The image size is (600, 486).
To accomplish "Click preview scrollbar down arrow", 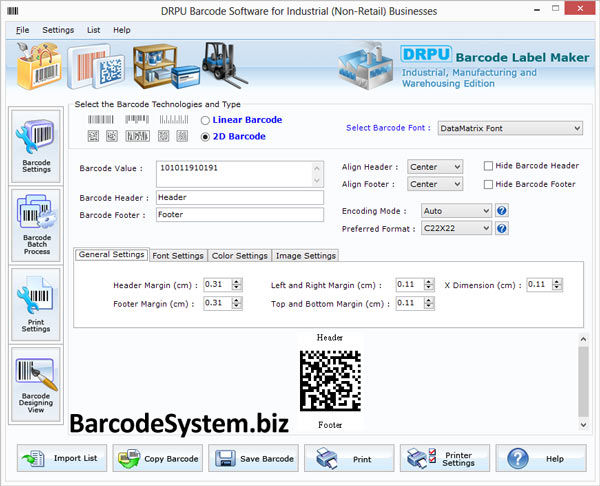I will [x=583, y=425].
